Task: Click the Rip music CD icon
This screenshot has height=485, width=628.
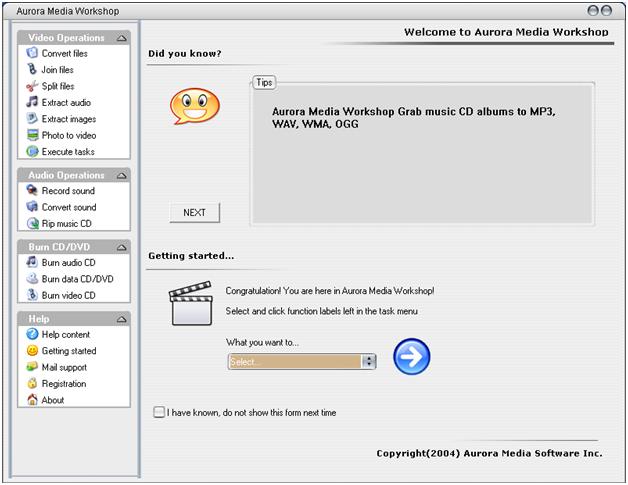Action: pyautogui.click(x=32, y=223)
